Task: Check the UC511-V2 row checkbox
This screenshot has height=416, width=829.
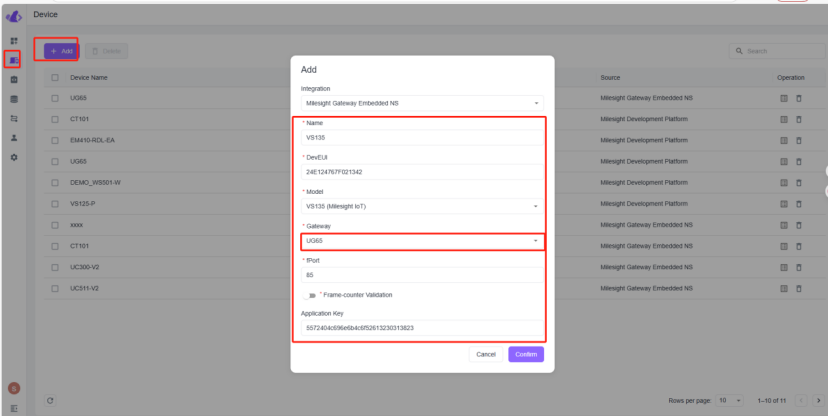Action: (55, 289)
